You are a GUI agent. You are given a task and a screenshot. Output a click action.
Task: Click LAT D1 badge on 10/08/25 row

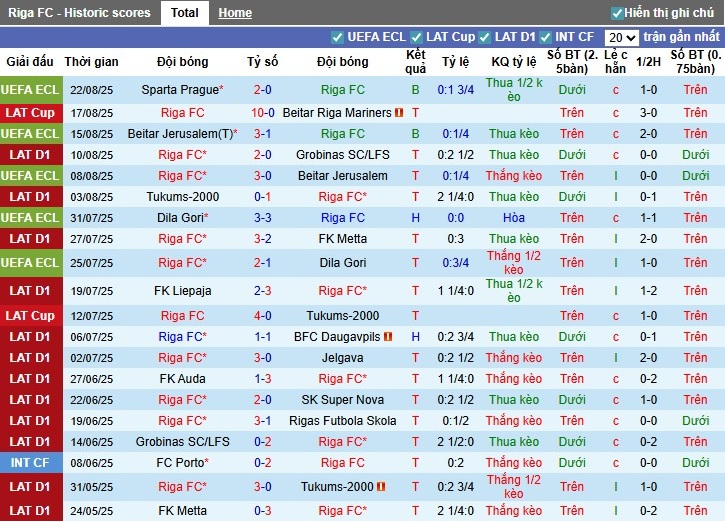(x=30, y=155)
